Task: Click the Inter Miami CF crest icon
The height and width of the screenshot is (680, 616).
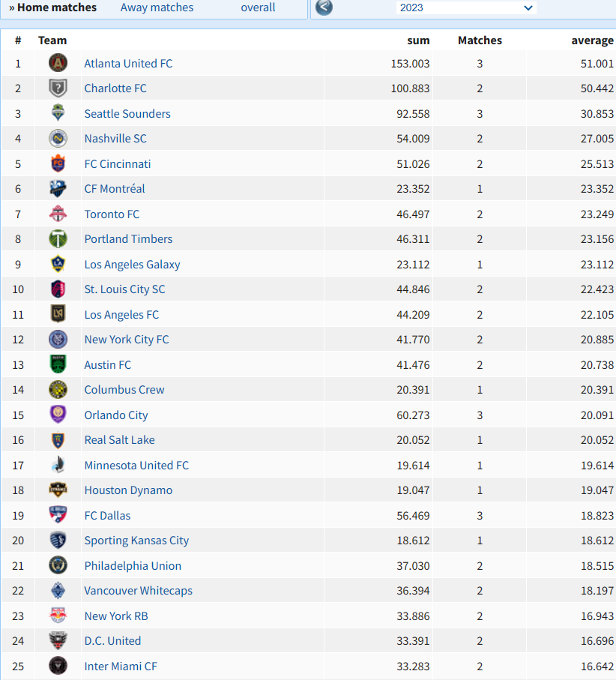Action: pos(58,666)
